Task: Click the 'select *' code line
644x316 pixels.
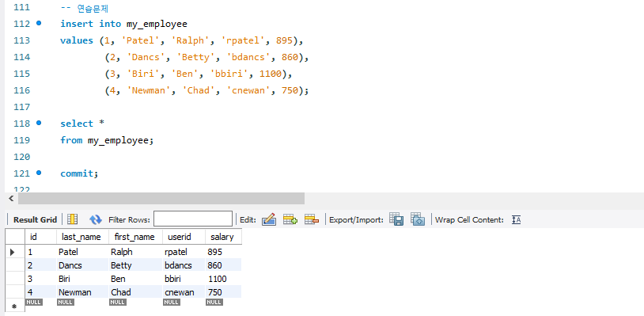Action: 82,124
